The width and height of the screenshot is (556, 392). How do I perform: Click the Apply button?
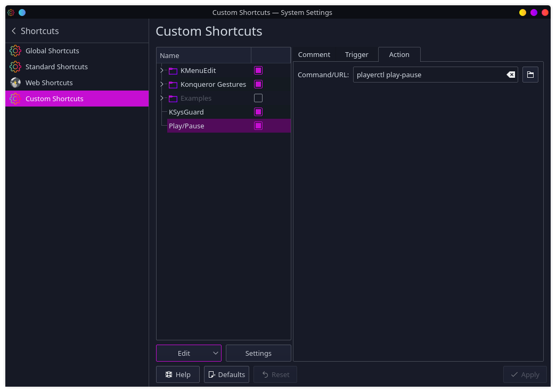click(x=525, y=374)
